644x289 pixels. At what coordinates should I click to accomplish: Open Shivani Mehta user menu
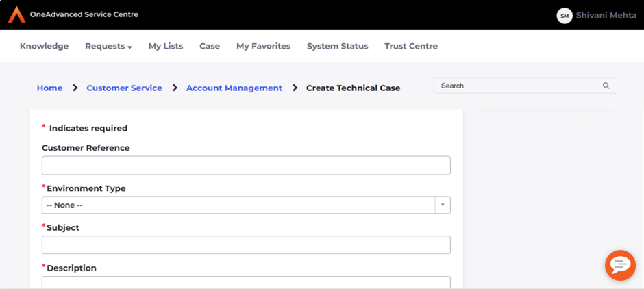coord(606,16)
